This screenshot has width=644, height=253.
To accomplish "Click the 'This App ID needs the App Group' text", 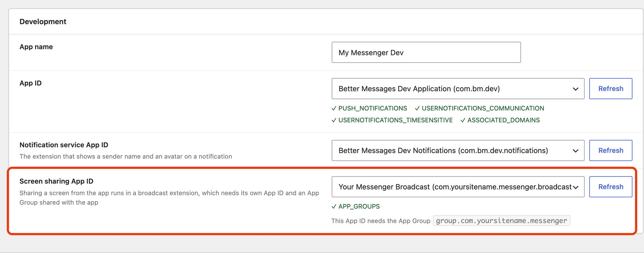I will 381,221.
